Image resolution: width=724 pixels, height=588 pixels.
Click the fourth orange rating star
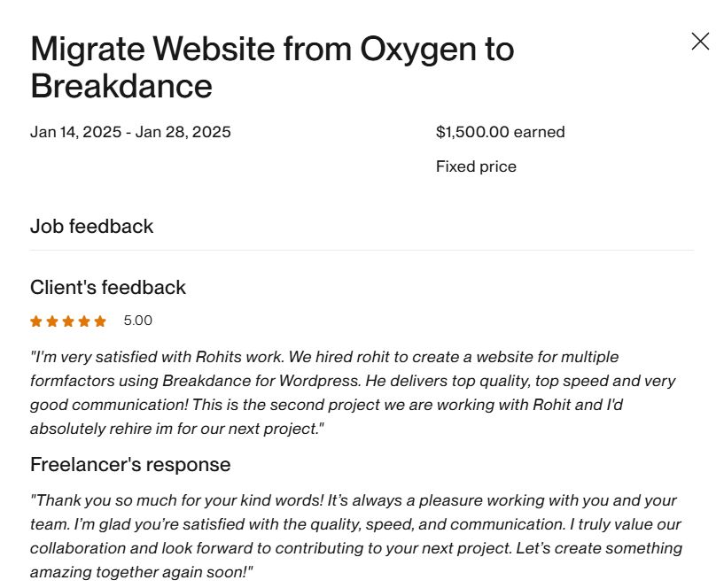click(84, 321)
